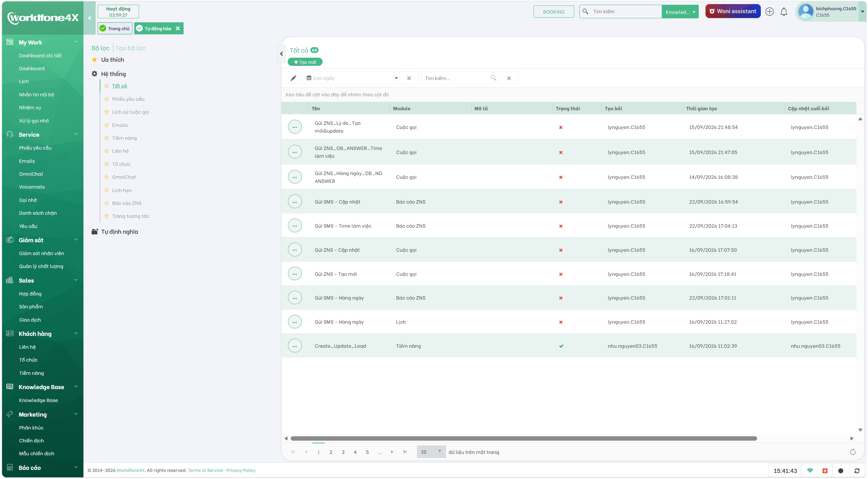The image size is (868, 479).
Task: Collapse the Sales menu section
Action: click(x=76, y=280)
